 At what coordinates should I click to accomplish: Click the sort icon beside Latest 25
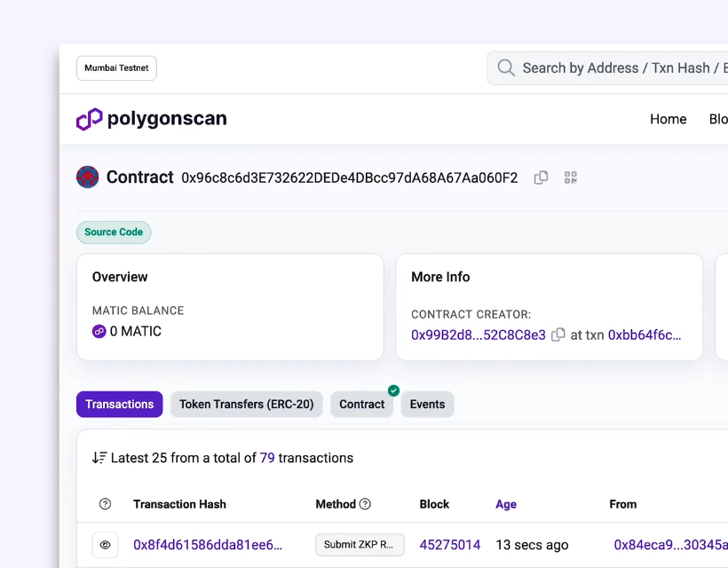(x=99, y=458)
